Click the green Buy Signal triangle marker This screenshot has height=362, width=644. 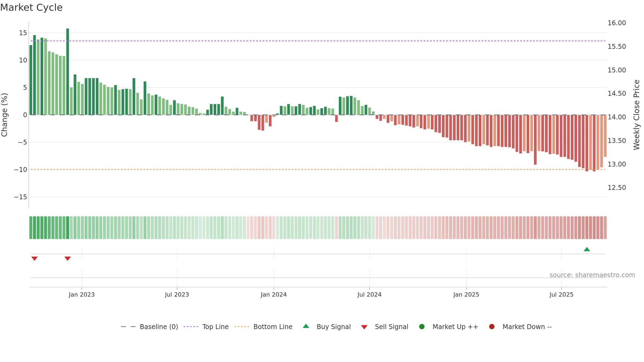[x=587, y=249]
